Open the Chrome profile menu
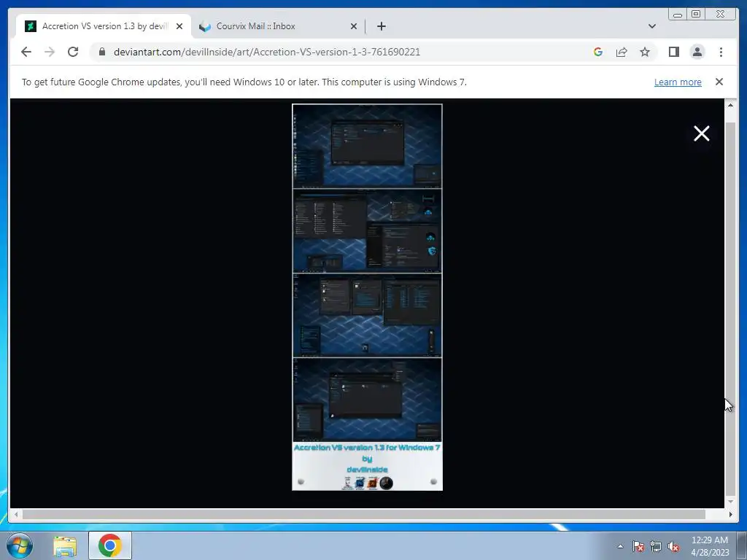 click(697, 52)
